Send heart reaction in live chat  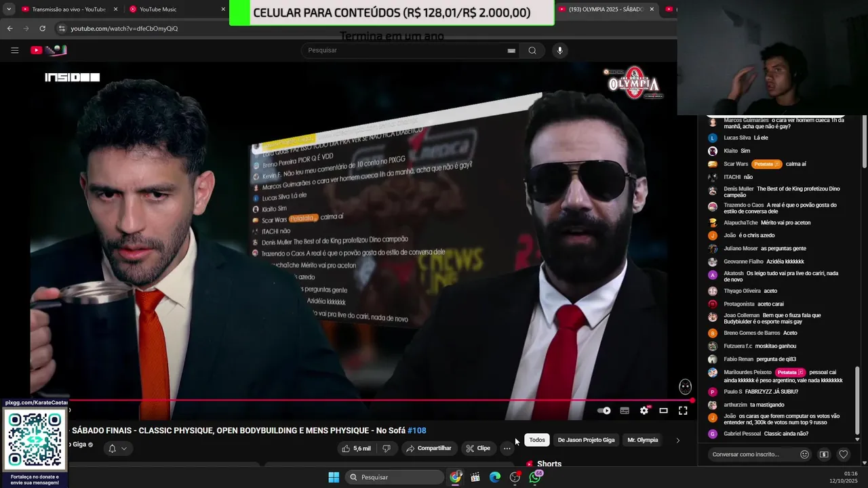click(x=844, y=454)
